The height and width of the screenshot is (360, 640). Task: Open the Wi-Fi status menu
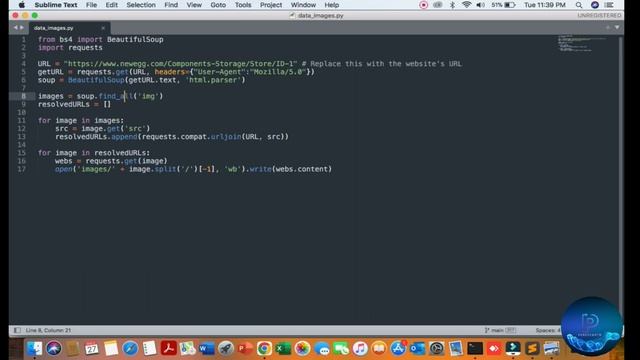(467, 5)
